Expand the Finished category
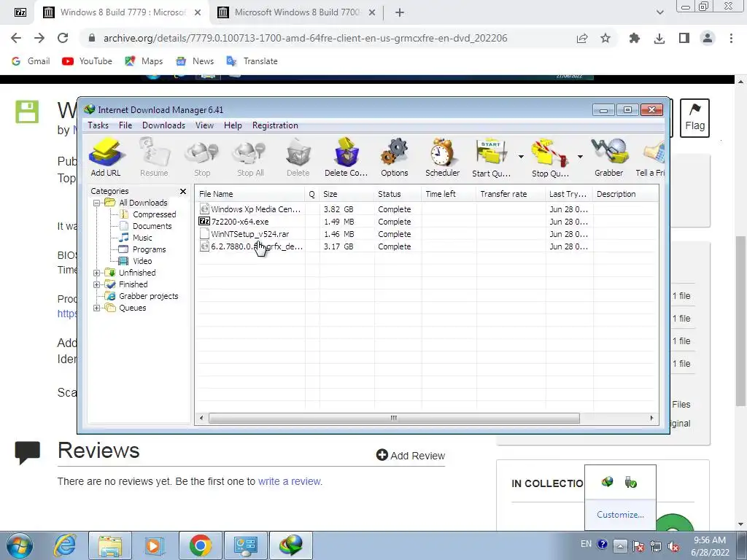 [x=97, y=285]
